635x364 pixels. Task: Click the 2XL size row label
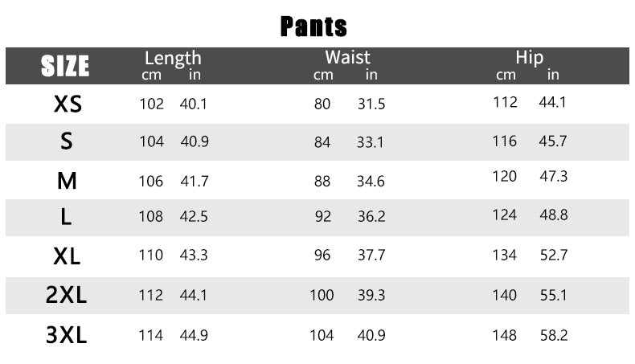[66, 295]
